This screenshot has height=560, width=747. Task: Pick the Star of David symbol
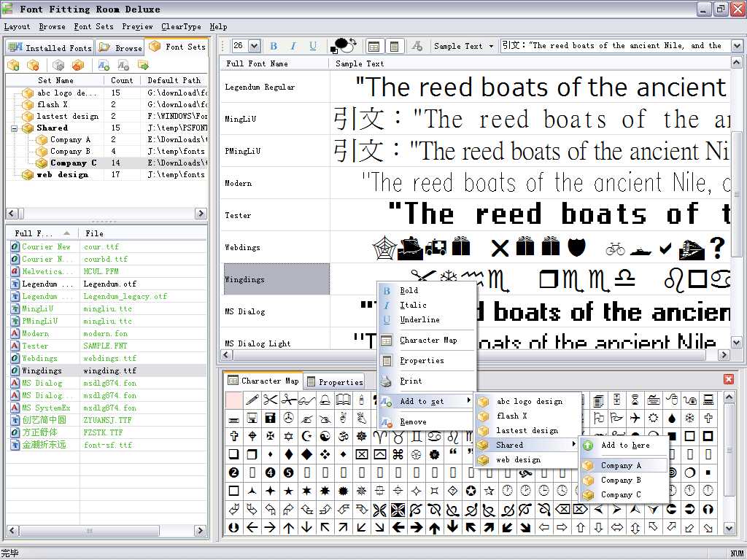[x=288, y=436]
